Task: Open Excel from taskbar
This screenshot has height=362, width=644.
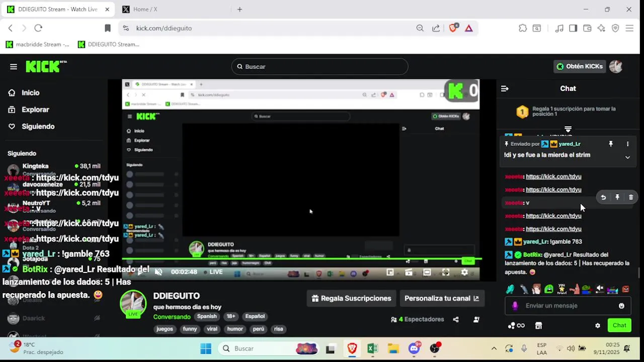Action: point(372,348)
